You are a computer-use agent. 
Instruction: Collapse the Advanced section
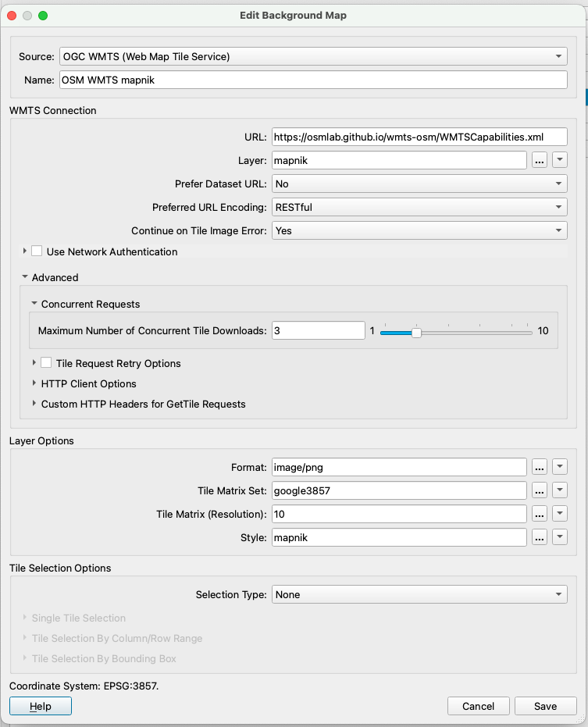coord(25,276)
